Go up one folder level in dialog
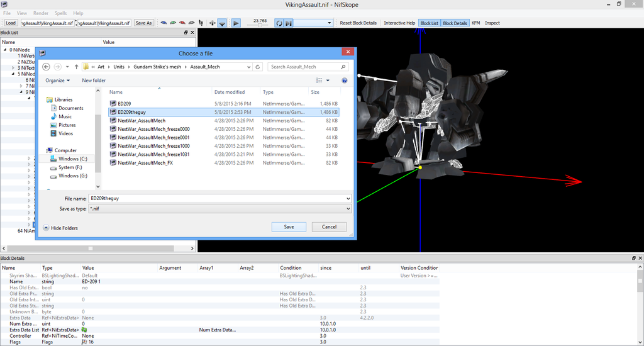644x346 pixels. coord(76,67)
